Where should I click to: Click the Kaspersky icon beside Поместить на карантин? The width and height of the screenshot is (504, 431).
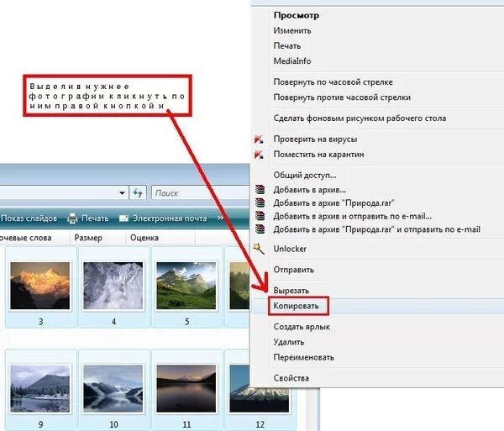coord(259,155)
